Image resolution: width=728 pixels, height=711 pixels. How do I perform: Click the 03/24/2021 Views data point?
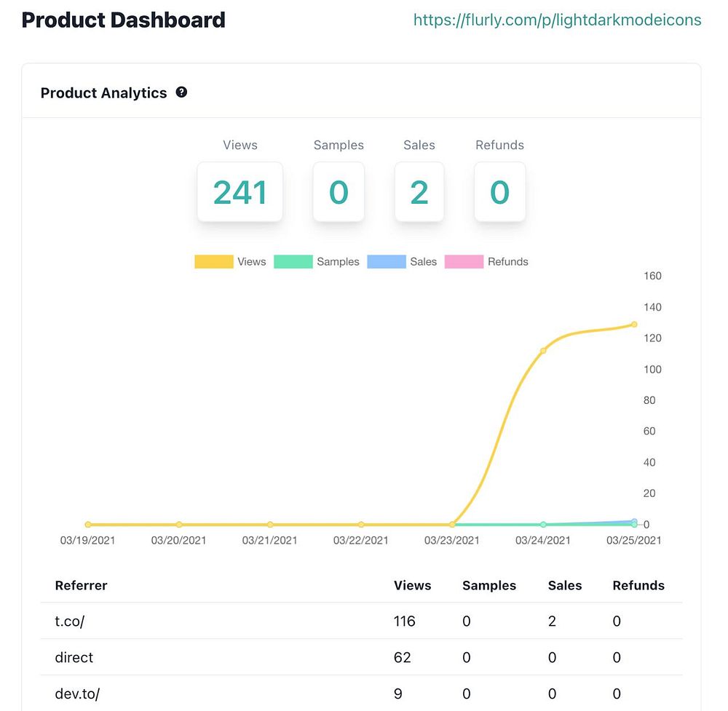[x=543, y=351]
